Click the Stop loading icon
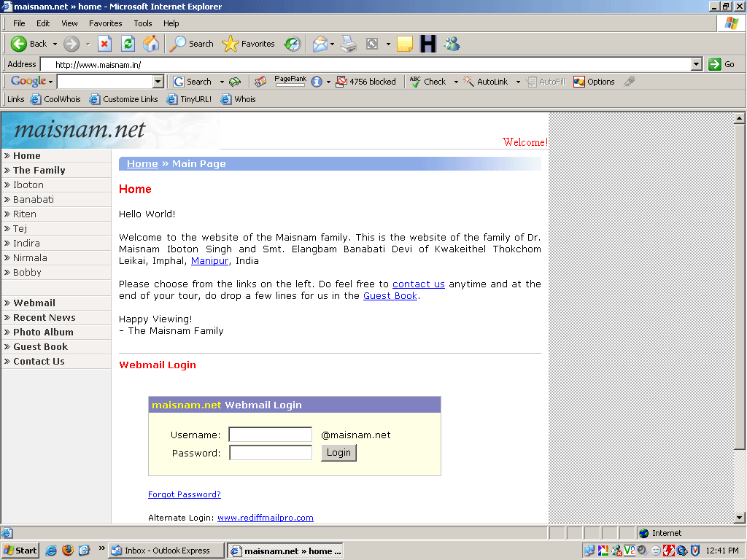Screen dimensions: 747x560 tap(104, 44)
